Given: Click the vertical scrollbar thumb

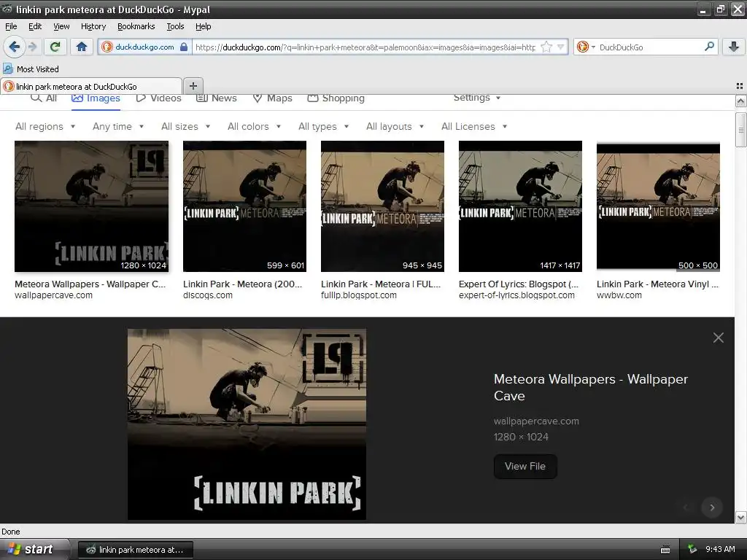Looking at the screenshot, I should click(x=740, y=130).
